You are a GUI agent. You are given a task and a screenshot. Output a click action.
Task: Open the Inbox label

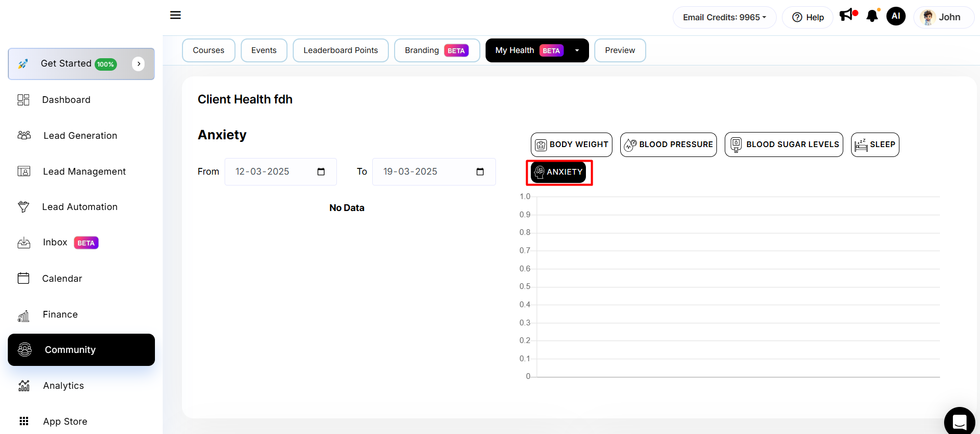click(55, 242)
